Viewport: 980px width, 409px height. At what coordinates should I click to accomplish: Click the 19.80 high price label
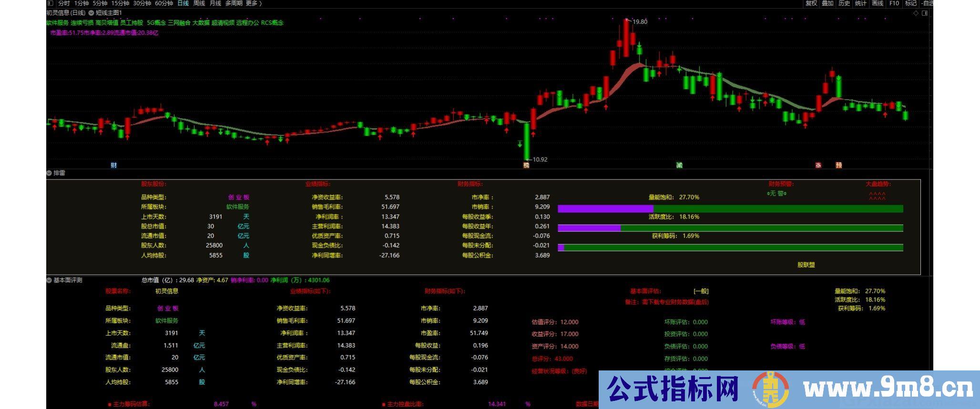pos(640,21)
